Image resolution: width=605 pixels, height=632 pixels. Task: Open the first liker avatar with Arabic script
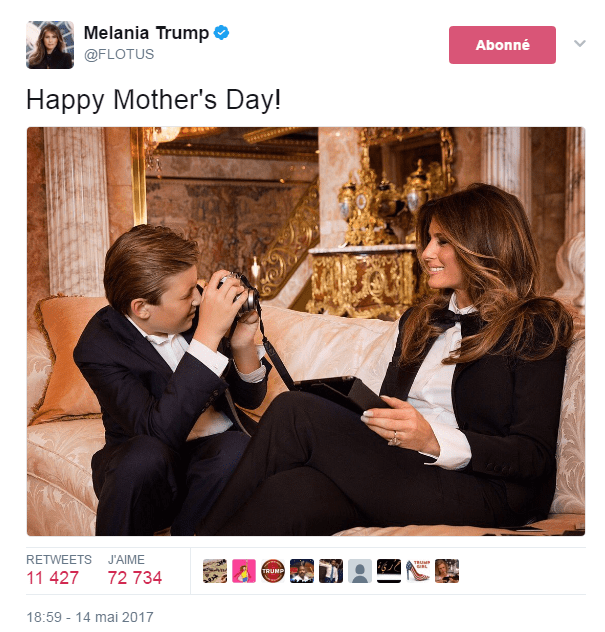click(215, 571)
